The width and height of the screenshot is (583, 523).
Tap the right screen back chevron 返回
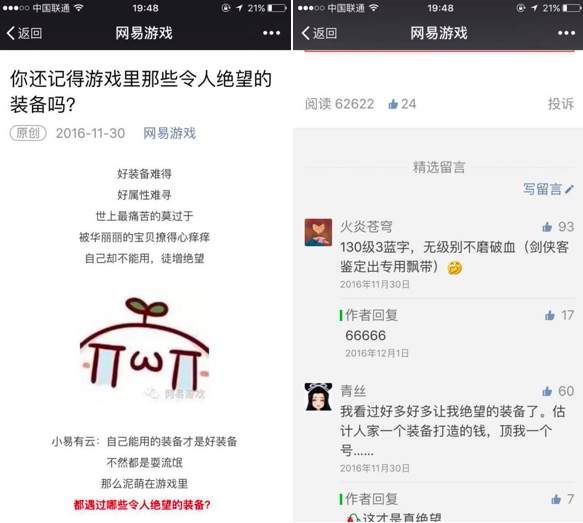click(x=319, y=33)
